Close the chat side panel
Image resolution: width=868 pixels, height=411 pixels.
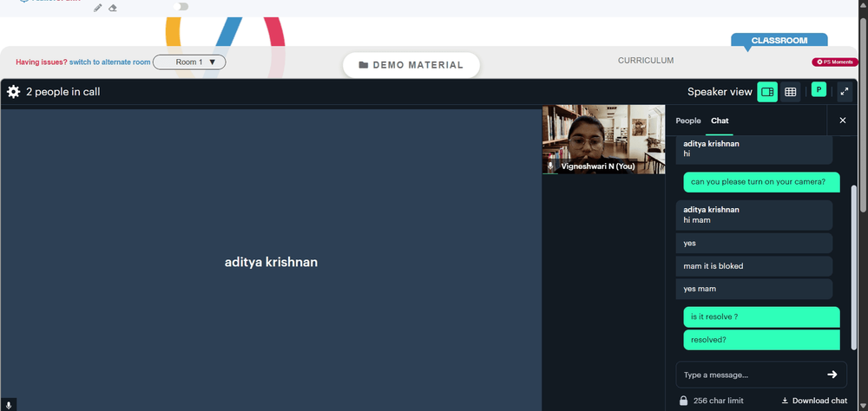click(843, 120)
